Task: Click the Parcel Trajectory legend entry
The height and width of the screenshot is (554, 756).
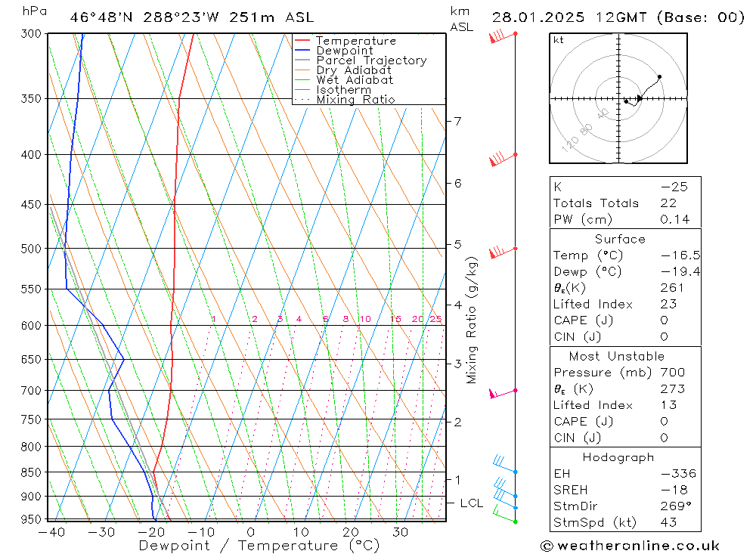Action: point(361,60)
